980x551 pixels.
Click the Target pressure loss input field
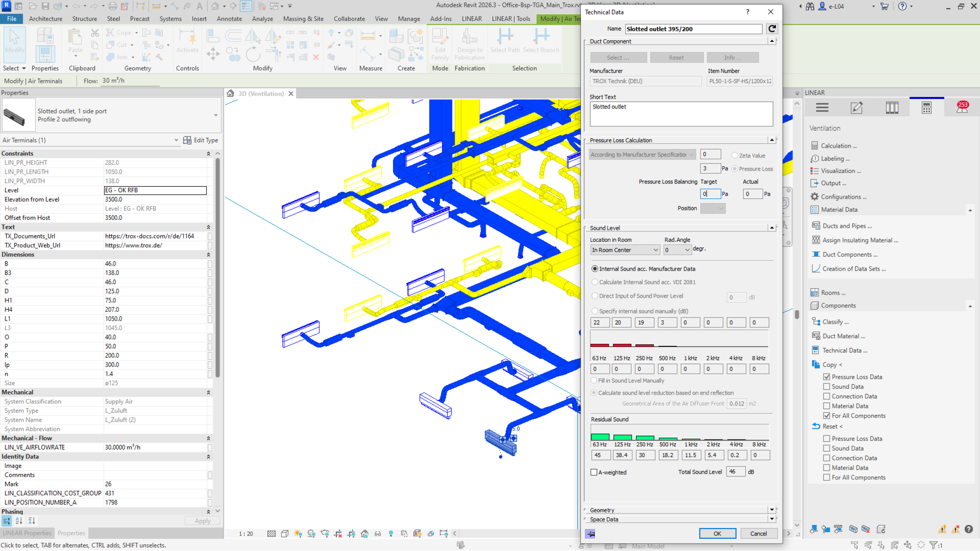coord(710,194)
